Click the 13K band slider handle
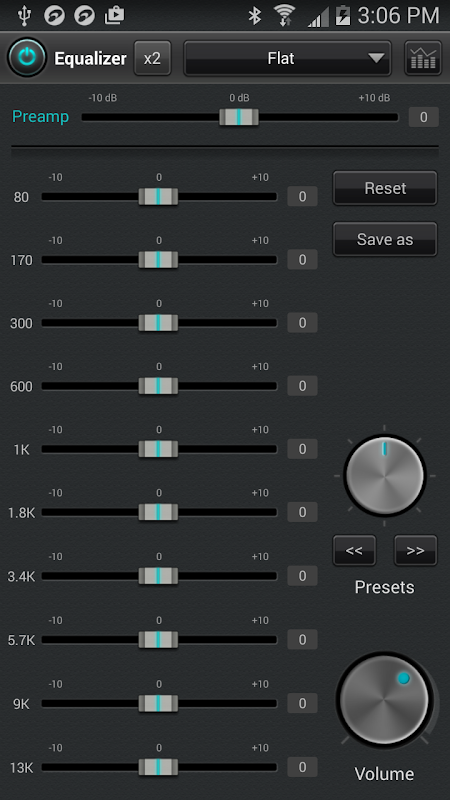450x800 pixels. click(x=158, y=767)
